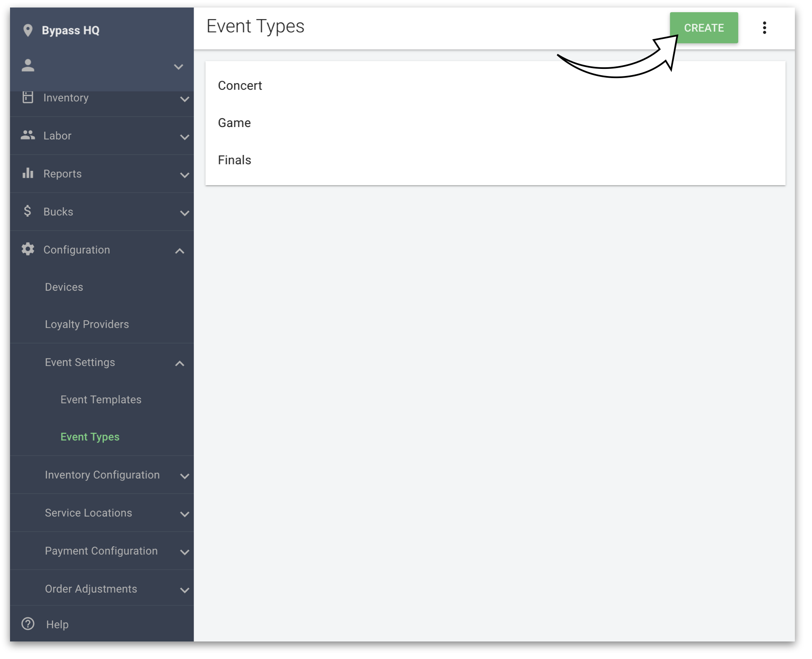
Task: Select the location pin icon in sidebar
Action: click(27, 28)
